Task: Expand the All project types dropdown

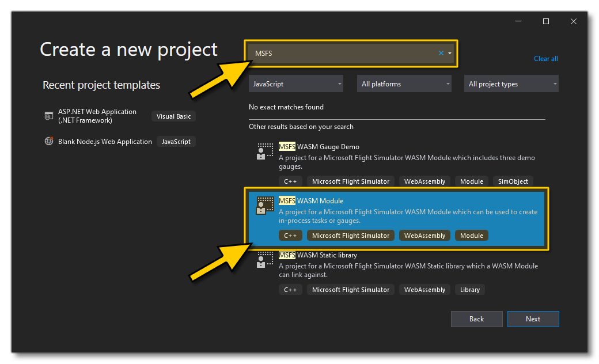Action: click(511, 84)
